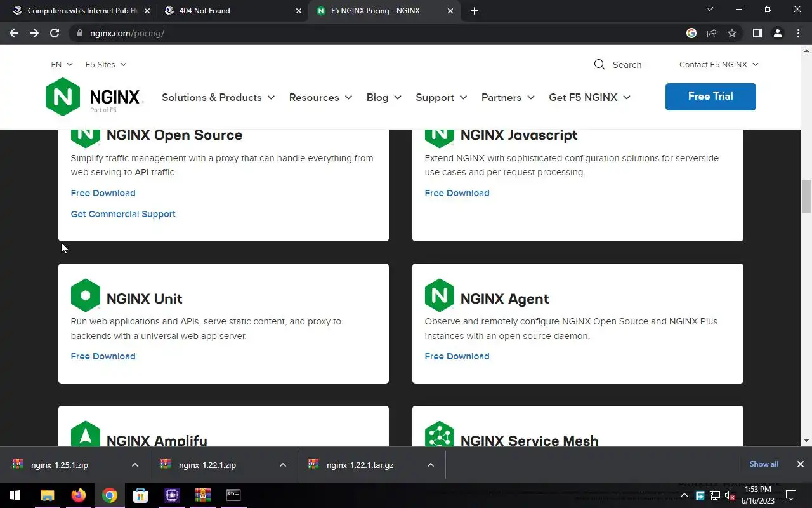Open the terminal from taskbar
The width and height of the screenshot is (812, 508).
[x=233, y=495]
